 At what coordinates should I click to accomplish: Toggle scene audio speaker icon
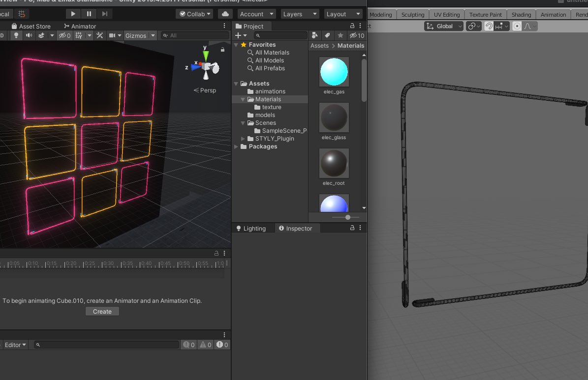pos(29,35)
